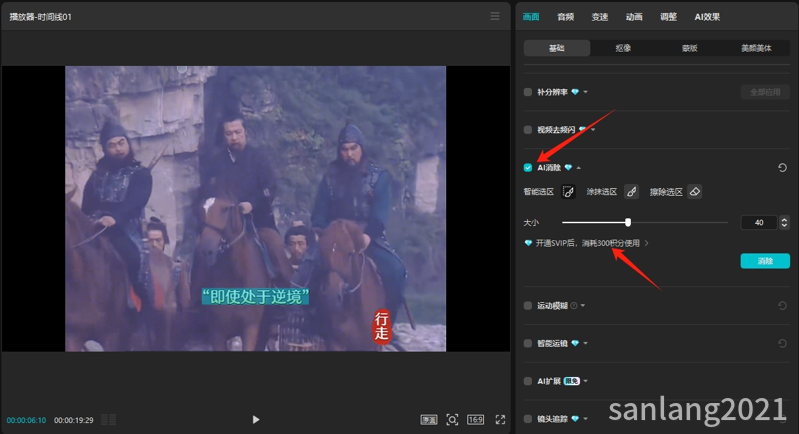This screenshot has height=434, width=799.
Task: Enable the 补分辨率 checkbox
Action: click(x=528, y=92)
